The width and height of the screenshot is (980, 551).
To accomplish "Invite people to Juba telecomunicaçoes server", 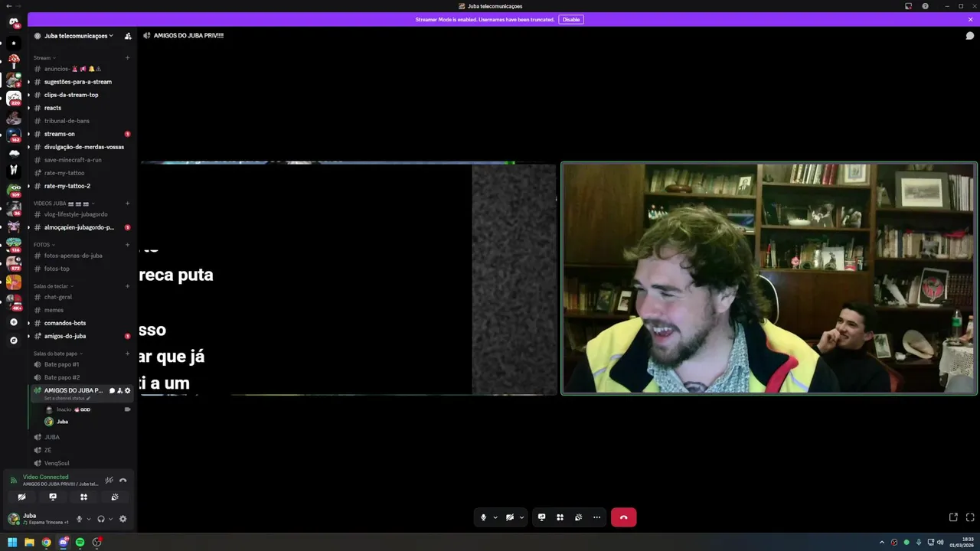I will tap(128, 36).
